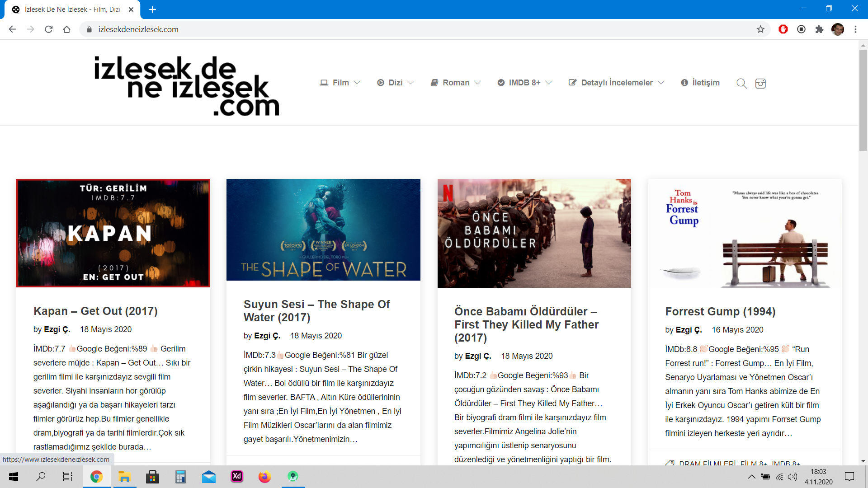Click the page vertical scrollbar thumb
This screenshot has width=868, height=488.
point(863,99)
